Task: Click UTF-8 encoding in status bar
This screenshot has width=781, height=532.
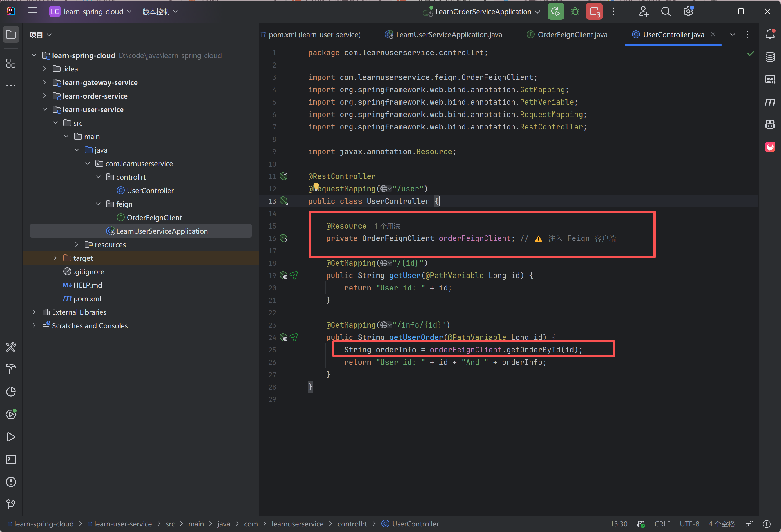Action: (x=689, y=524)
